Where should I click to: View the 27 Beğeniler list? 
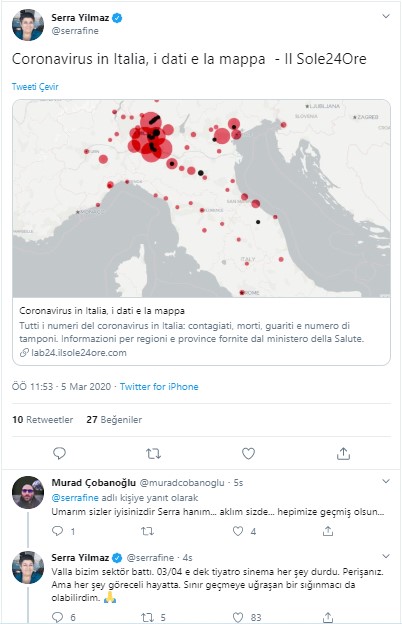point(114,419)
